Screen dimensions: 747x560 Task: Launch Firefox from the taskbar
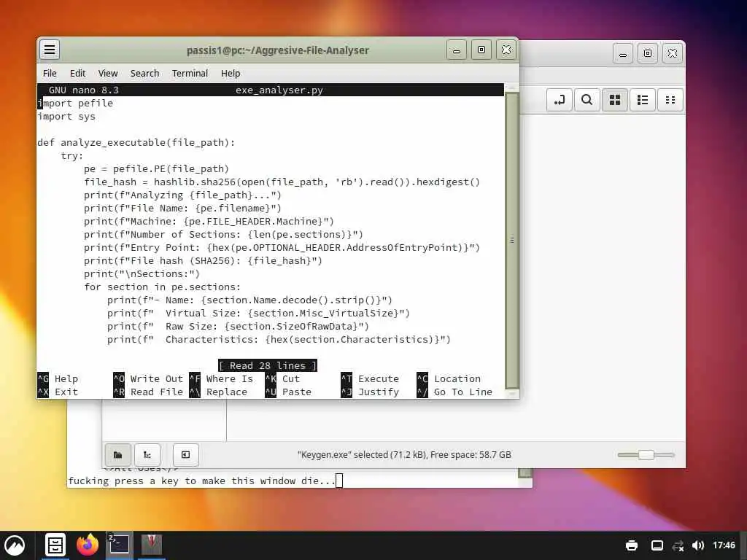[x=88, y=545]
